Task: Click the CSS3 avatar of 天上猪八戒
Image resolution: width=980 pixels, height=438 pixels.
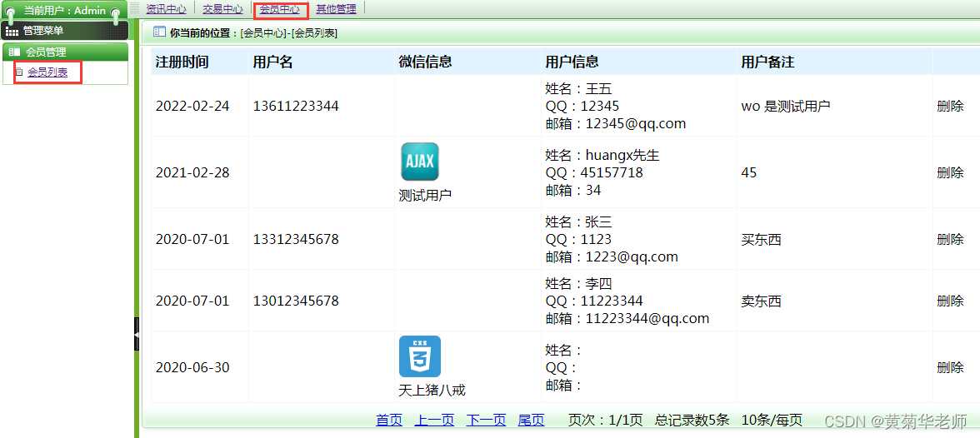Action: (x=419, y=356)
